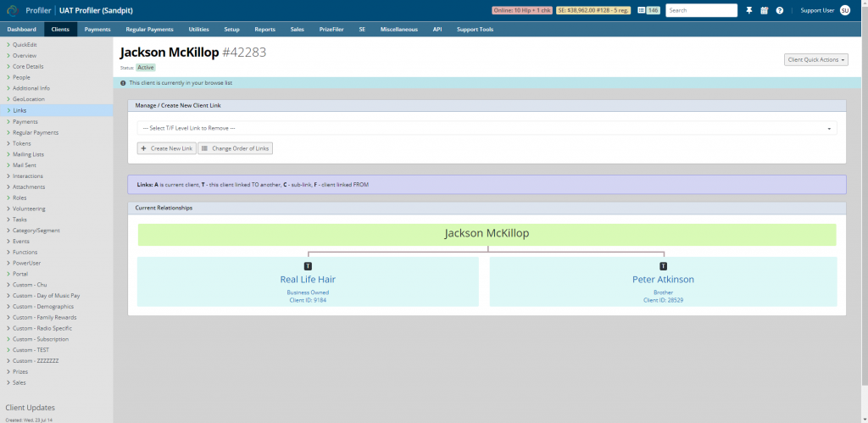Open the Reports menu
This screenshot has width=868, height=423.
point(264,30)
